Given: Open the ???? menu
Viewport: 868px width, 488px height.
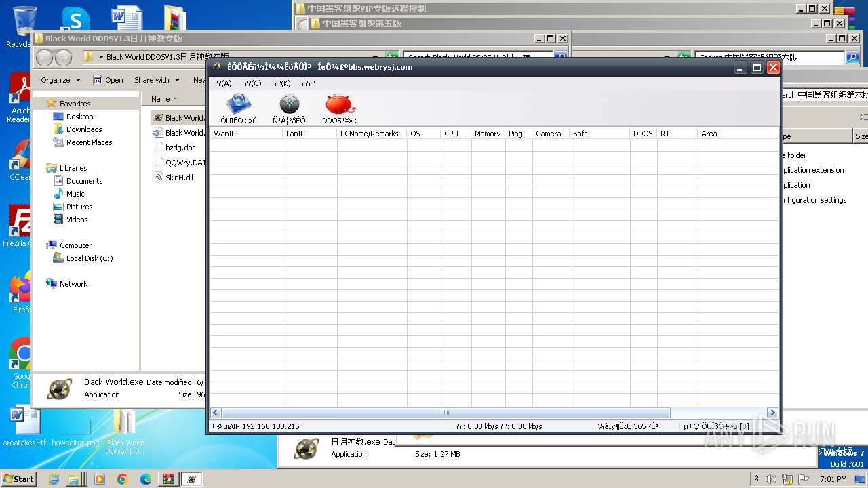Looking at the screenshot, I should [x=308, y=83].
